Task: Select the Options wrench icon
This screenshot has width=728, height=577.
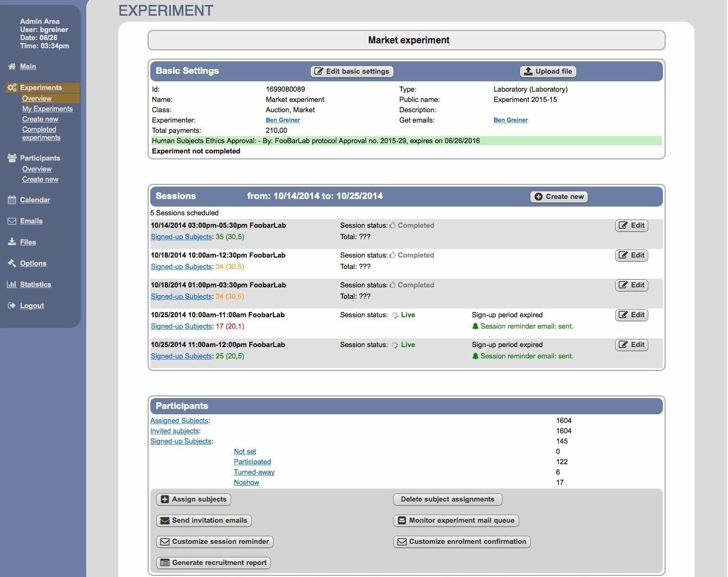Action: 12,263
